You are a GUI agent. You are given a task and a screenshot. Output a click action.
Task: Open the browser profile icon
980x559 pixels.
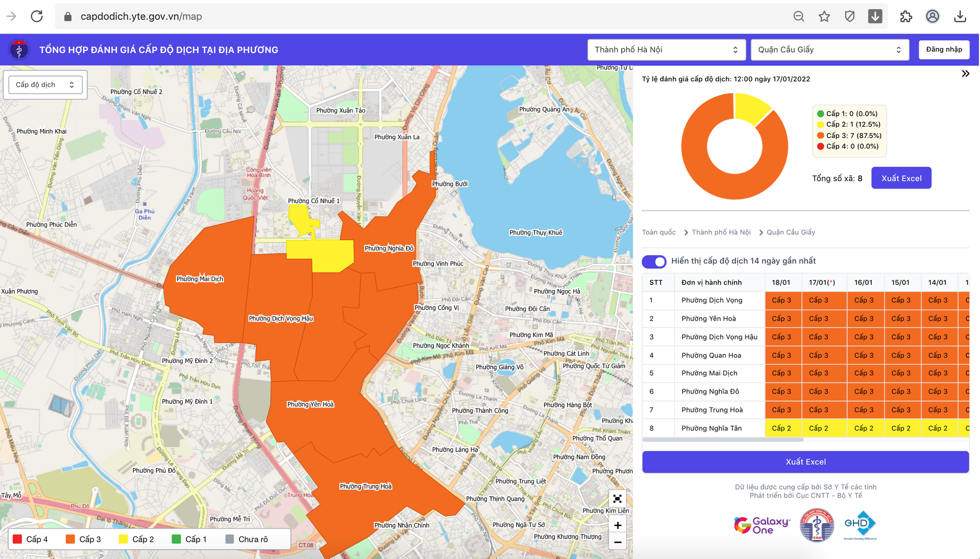click(933, 16)
